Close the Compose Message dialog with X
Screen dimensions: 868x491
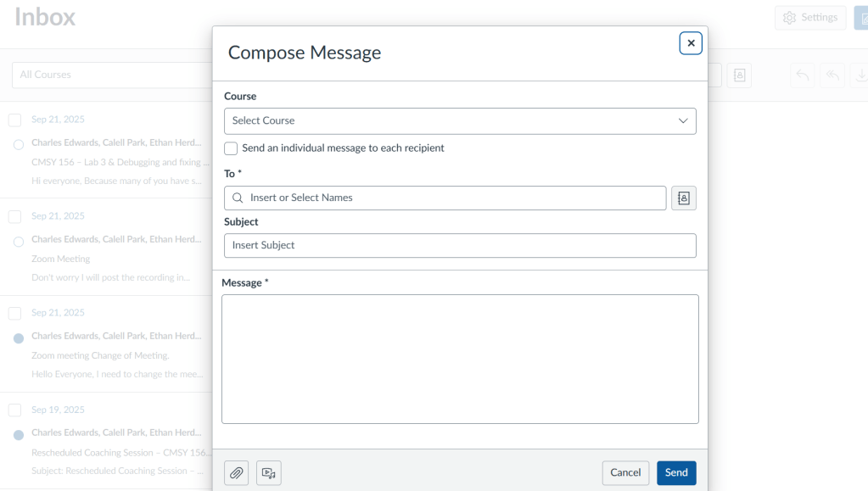(691, 43)
